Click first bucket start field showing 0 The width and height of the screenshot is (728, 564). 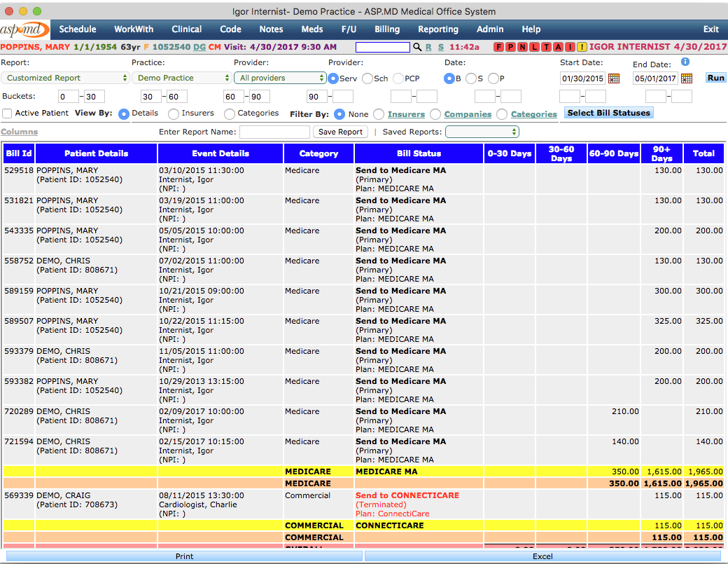coord(69,97)
